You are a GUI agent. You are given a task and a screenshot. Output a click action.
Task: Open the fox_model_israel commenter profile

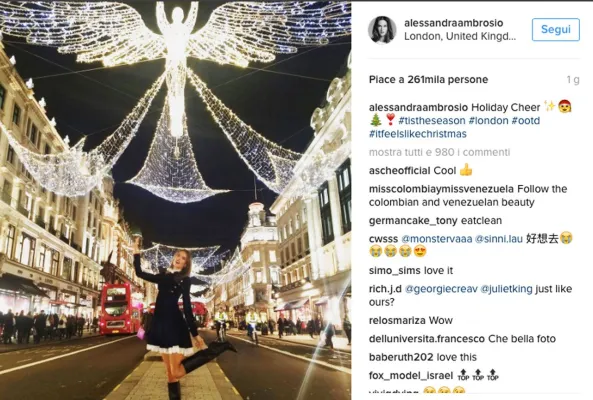(411, 375)
